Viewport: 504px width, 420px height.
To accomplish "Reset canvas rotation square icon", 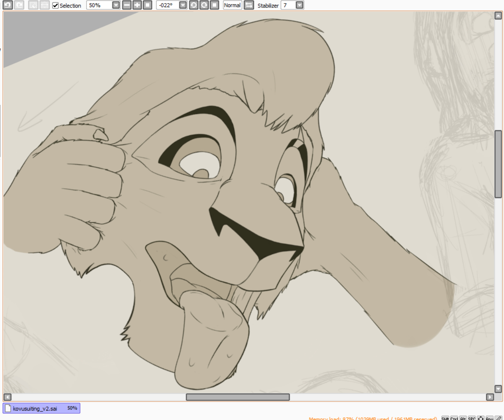I will [214, 5].
